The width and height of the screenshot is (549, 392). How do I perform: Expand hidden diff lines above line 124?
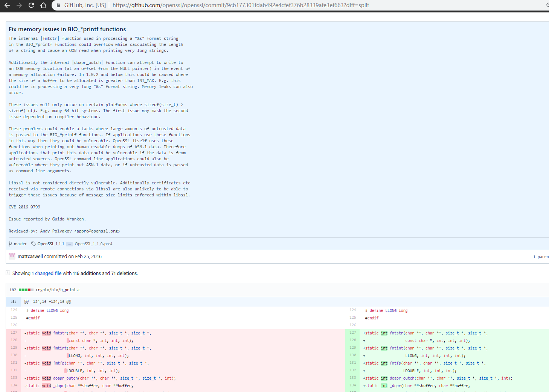[13, 302]
